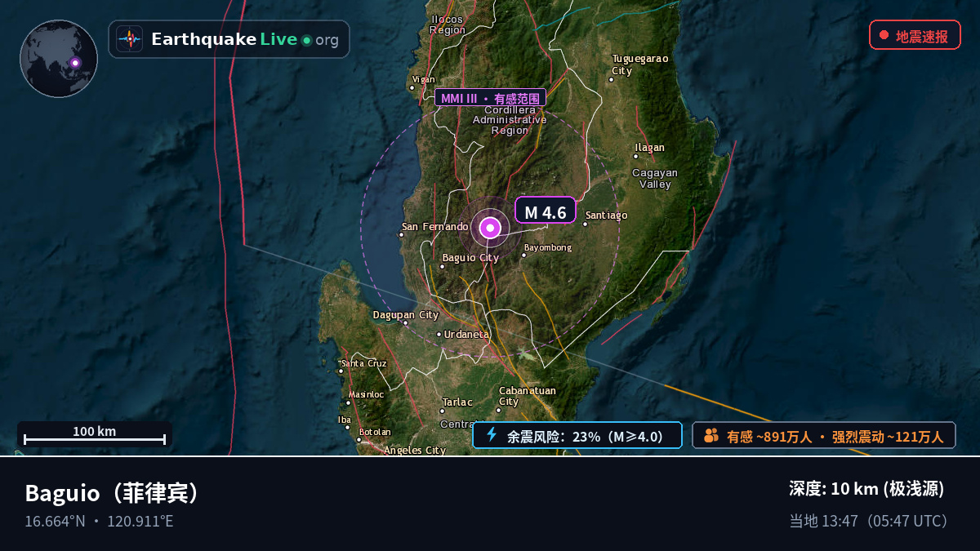Click the felt population people icon
This screenshot has width=980, height=551.
(x=710, y=436)
